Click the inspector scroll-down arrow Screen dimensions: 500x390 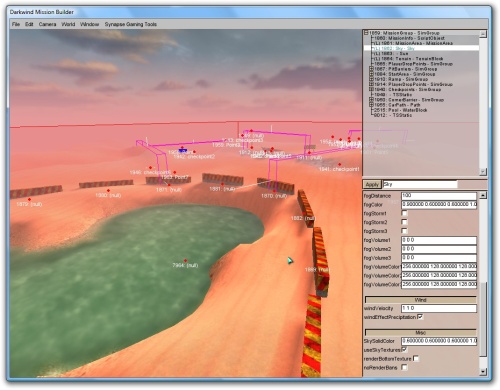tap(483, 371)
